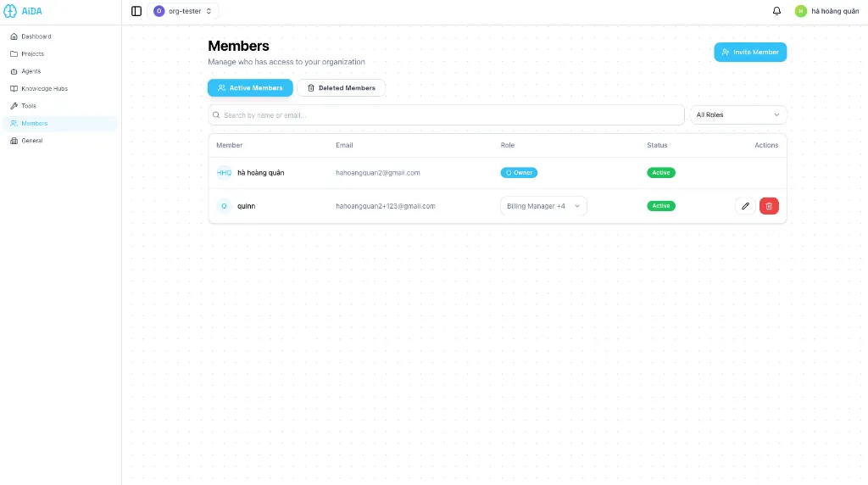Click the Members page heading
Screen dimensions: 868x485
pos(238,46)
